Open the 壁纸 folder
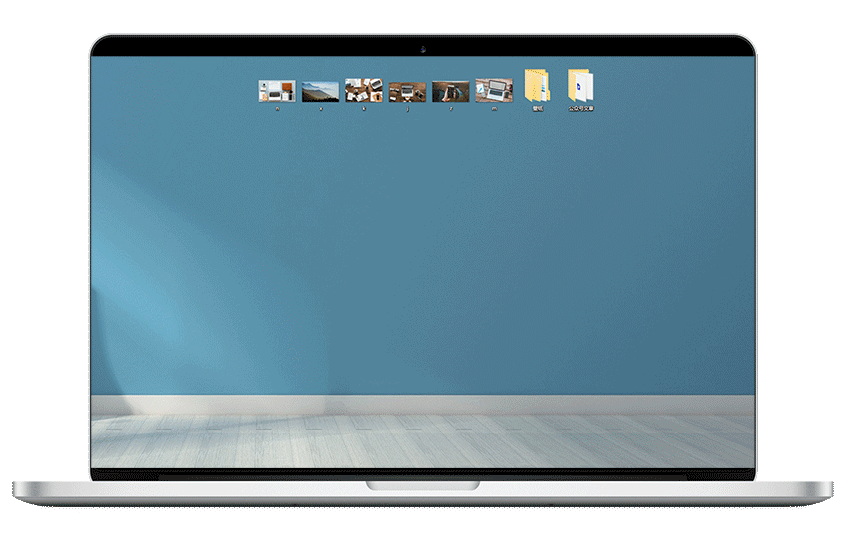 (537, 86)
